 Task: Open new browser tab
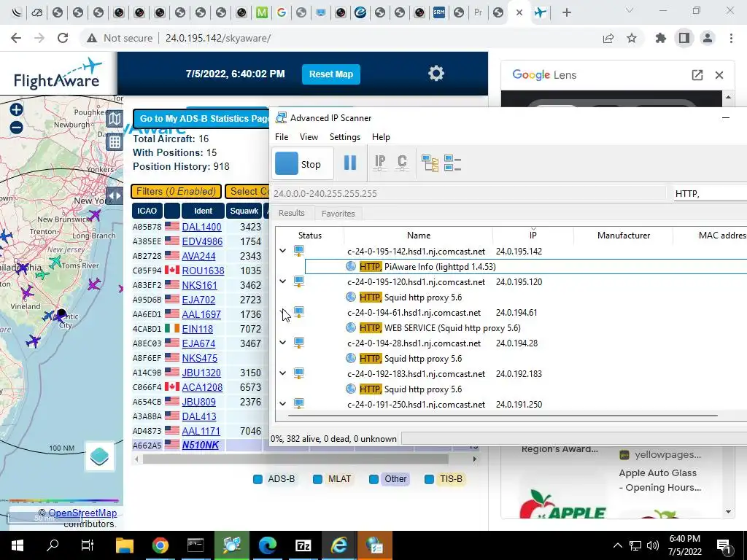click(566, 13)
